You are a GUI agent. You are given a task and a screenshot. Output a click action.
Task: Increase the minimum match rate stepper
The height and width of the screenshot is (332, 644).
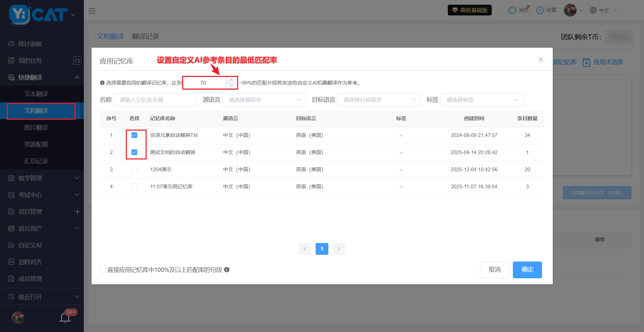[231, 80]
